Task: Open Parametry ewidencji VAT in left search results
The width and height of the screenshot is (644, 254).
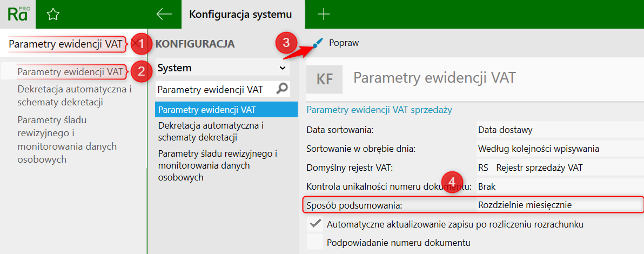Action: 70,72
